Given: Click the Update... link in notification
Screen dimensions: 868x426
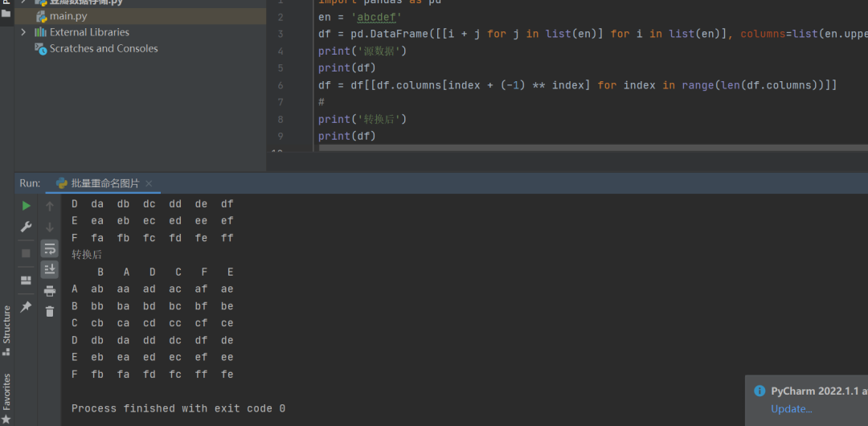Looking at the screenshot, I should [x=791, y=409].
